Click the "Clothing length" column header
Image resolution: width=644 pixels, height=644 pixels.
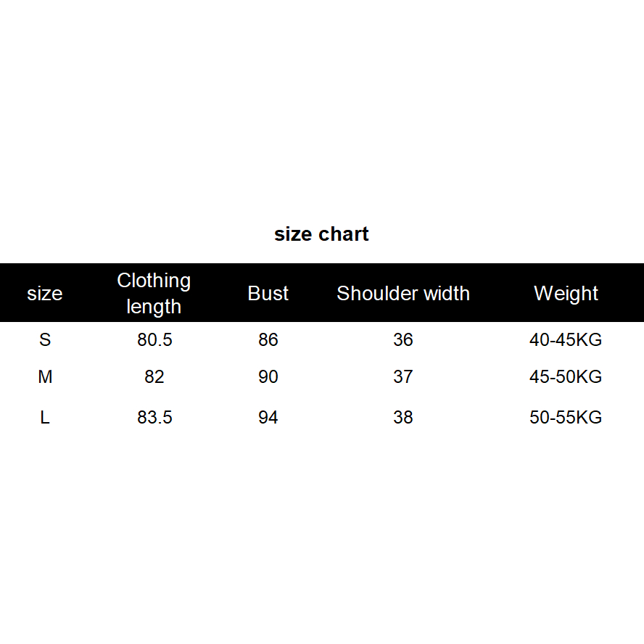[x=154, y=293]
